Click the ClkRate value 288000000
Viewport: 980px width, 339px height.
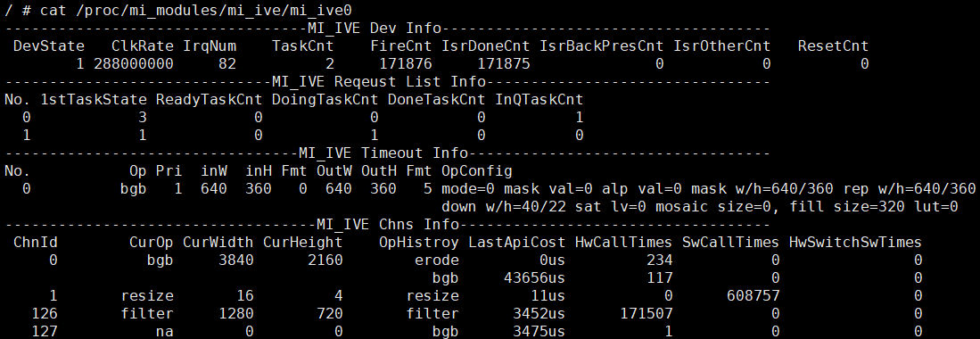134,64
